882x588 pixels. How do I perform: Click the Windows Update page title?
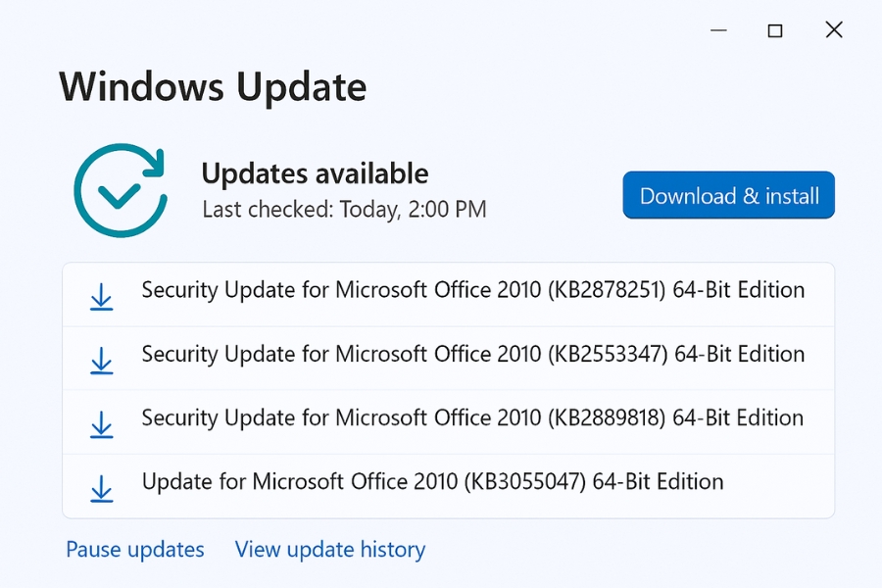tap(213, 87)
